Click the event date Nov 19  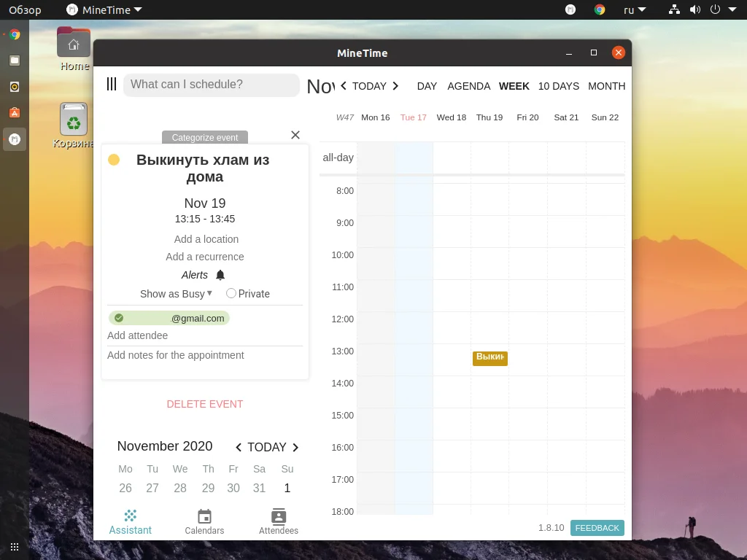205,203
